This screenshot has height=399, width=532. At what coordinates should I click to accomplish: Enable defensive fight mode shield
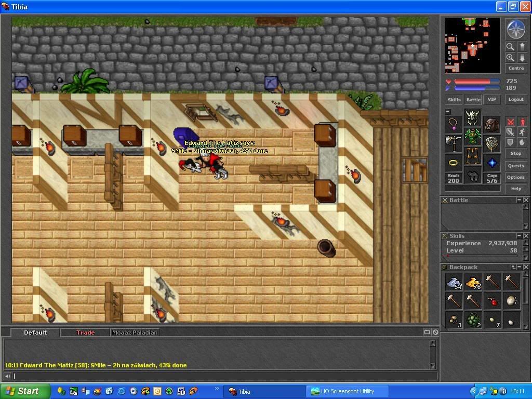(510, 142)
